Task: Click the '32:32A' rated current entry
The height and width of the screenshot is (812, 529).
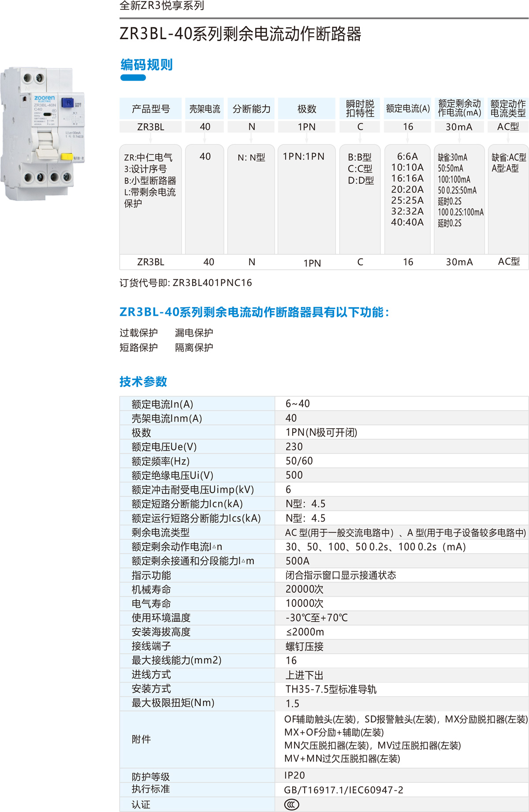Action: click(x=407, y=211)
